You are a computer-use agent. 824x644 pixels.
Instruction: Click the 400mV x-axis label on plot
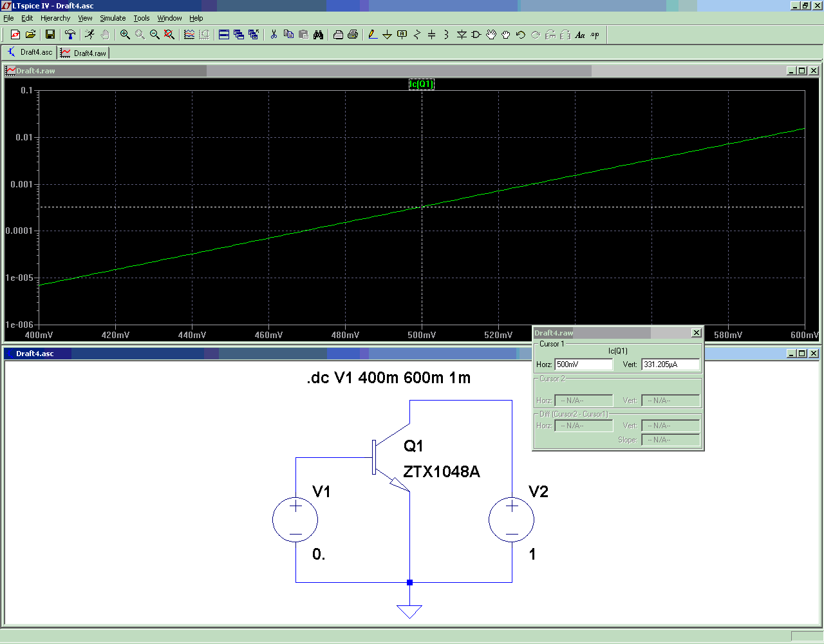click(39, 335)
